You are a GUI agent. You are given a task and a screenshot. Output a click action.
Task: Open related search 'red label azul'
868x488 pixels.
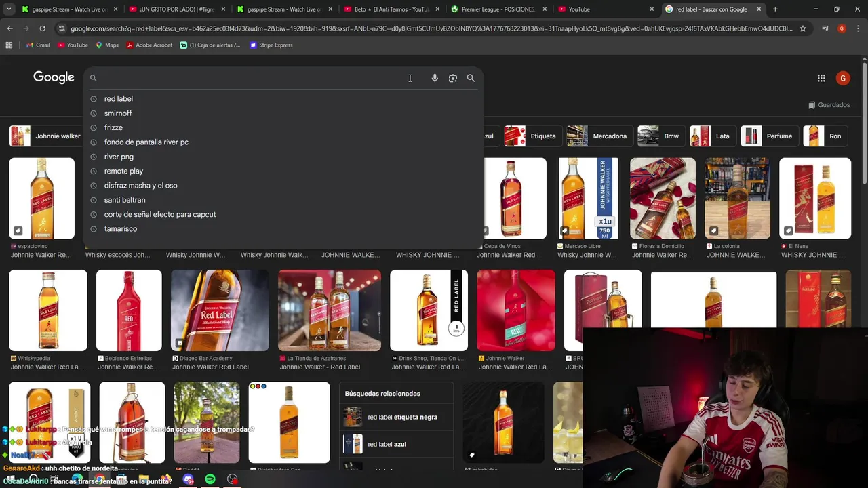pyautogui.click(x=396, y=445)
